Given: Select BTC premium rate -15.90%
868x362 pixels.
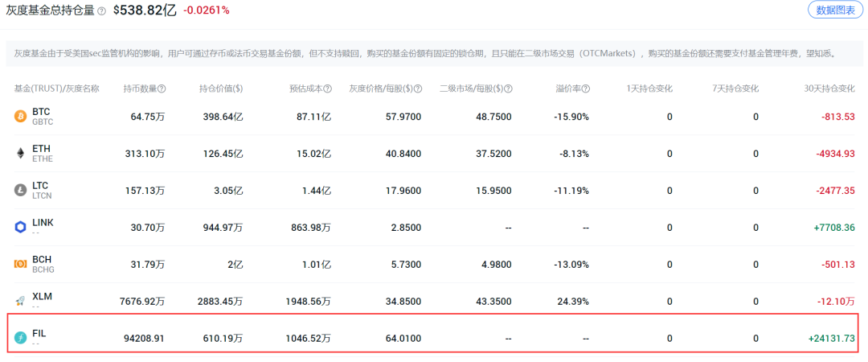Looking at the screenshot, I should point(572,117).
